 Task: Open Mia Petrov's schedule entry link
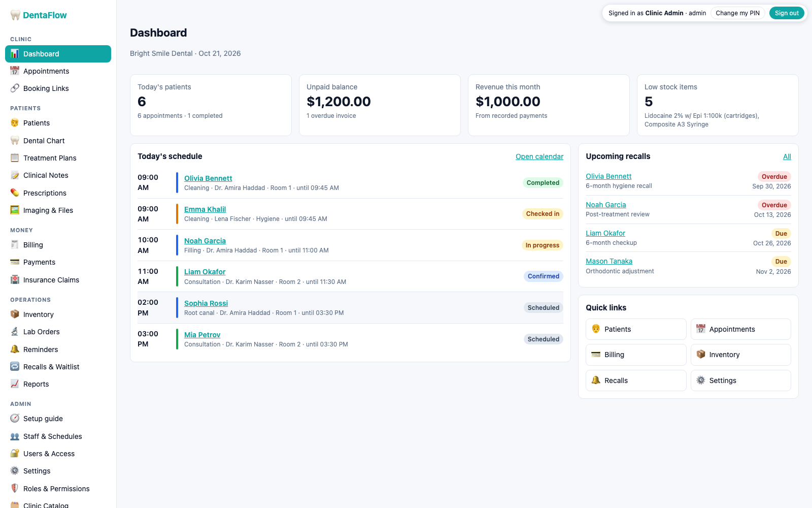pyautogui.click(x=202, y=335)
